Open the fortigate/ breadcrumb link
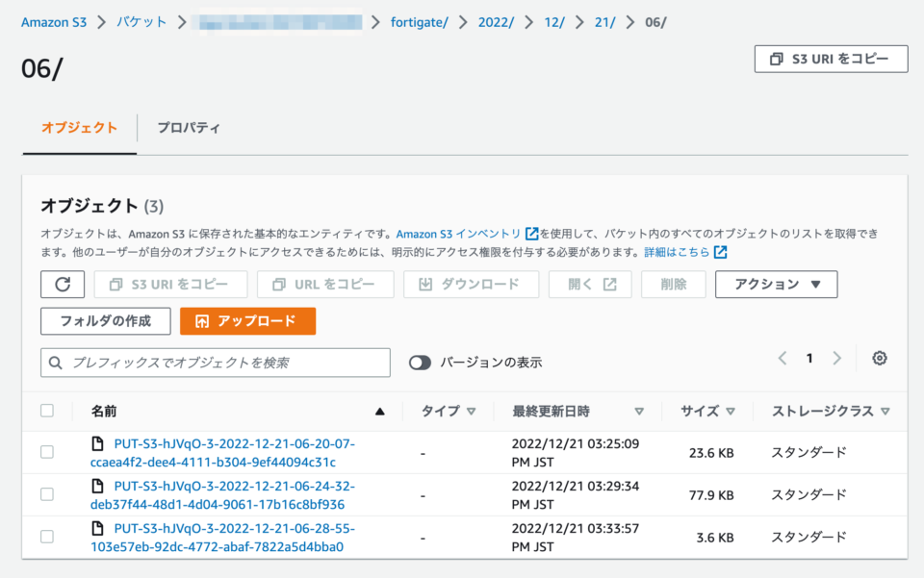The image size is (924, 578). (419, 21)
